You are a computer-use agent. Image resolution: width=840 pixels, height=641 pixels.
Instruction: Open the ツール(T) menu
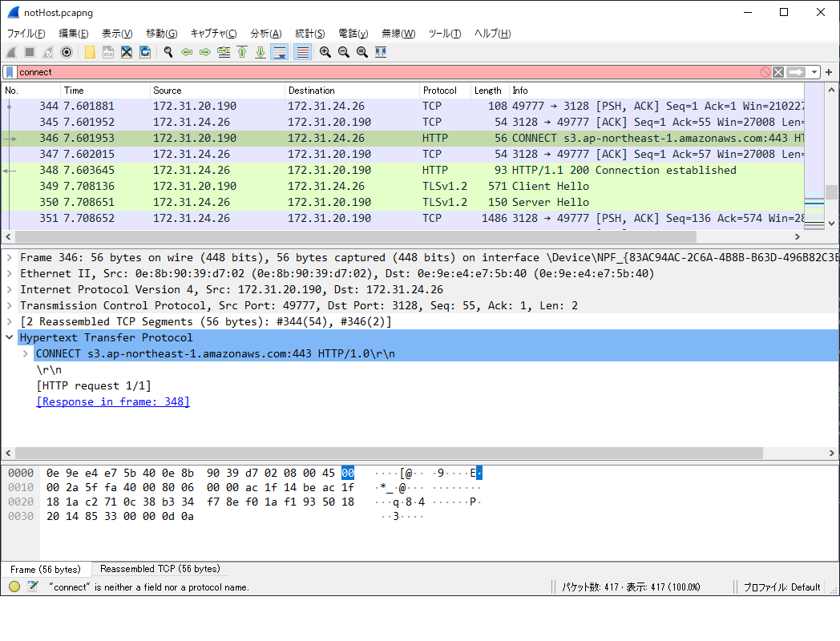pos(445,33)
